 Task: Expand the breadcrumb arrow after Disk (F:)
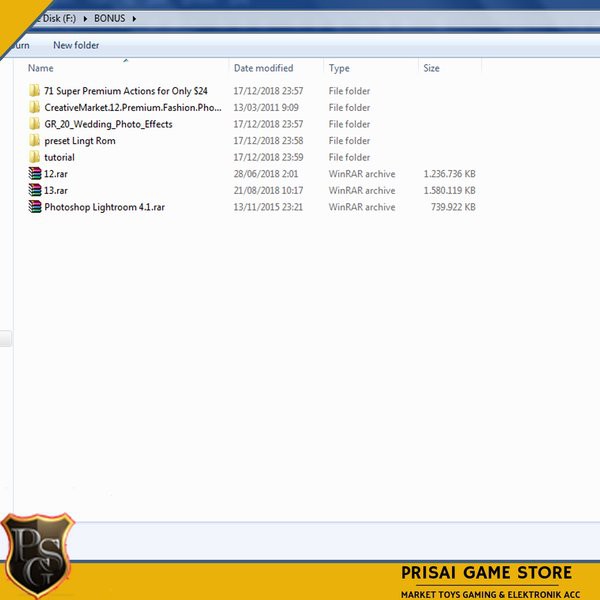pyautogui.click(x=85, y=18)
